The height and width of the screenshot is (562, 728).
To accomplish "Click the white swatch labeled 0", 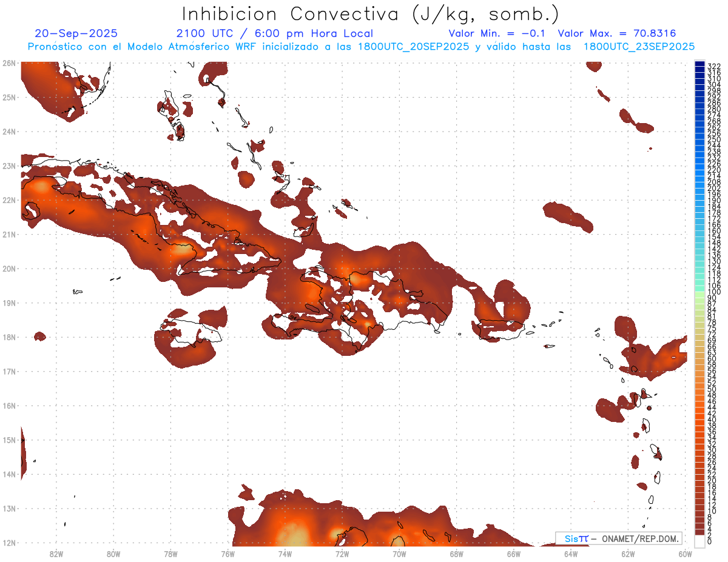I will (x=700, y=541).
